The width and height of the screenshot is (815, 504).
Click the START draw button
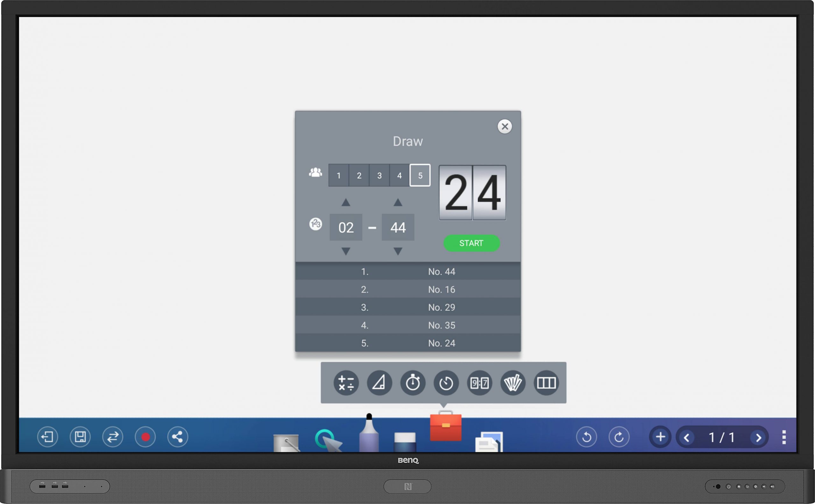tap(471, 243)
